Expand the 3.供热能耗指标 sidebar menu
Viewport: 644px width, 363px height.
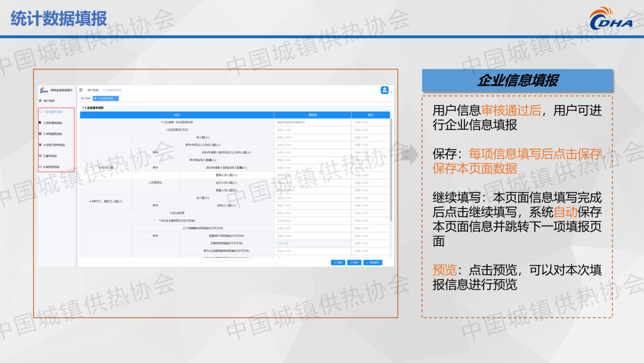[71, 134]
